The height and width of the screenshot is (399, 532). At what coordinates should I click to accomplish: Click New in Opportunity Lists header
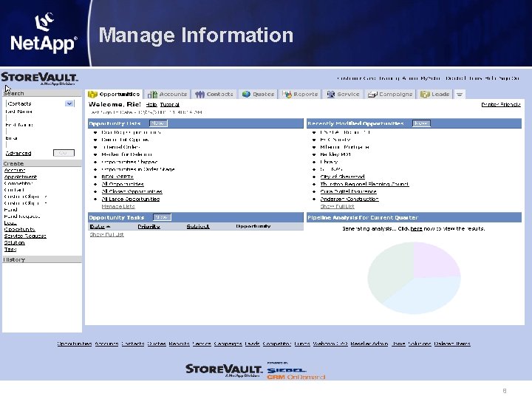[x=158, y=123]
